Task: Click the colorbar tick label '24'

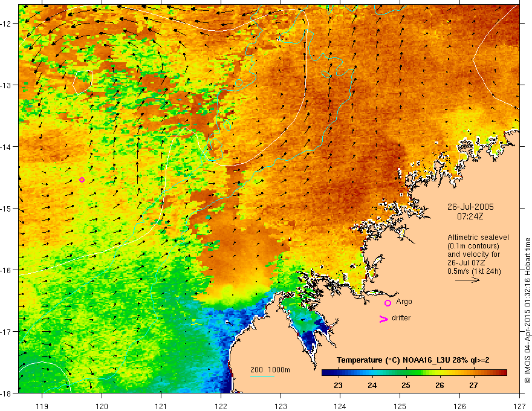Action: (x=372, y=385)
